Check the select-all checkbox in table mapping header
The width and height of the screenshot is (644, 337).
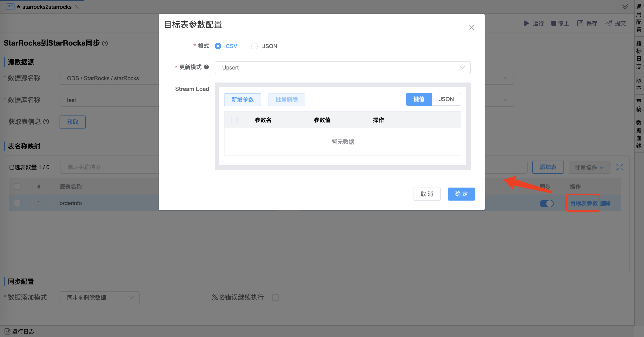17,187
